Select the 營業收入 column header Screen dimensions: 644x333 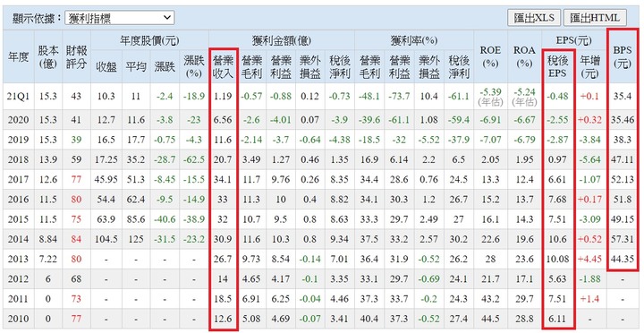(x=224, y=67)
